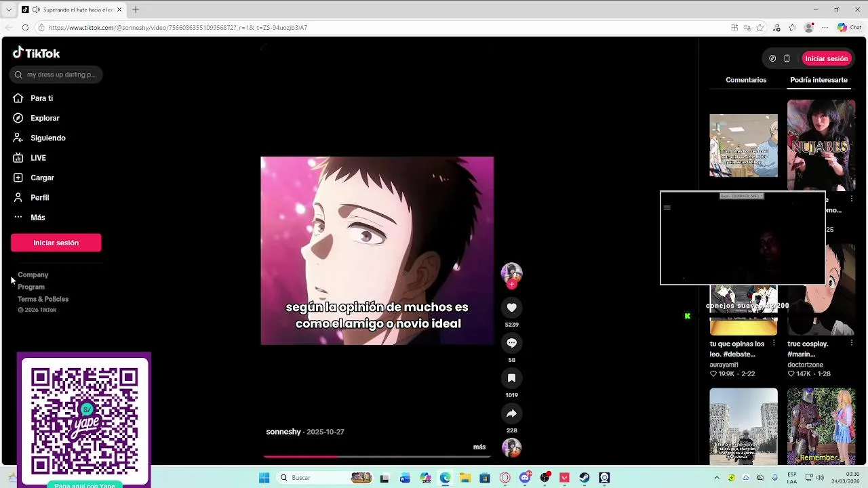The width and height of the screenshot is (868, 488).
Task: Open the browser favorites list icon
Action: [791, 28]
